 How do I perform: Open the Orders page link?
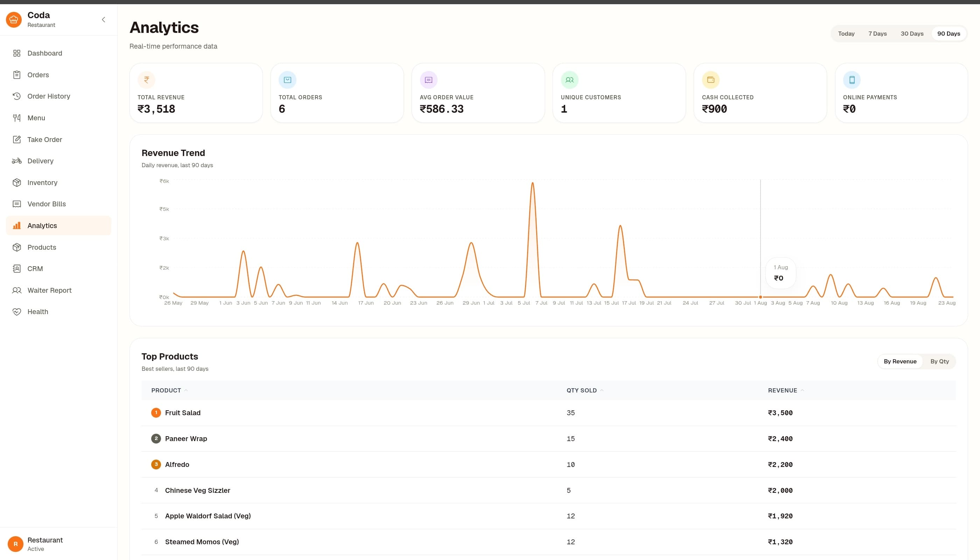(x=58, y=75)
